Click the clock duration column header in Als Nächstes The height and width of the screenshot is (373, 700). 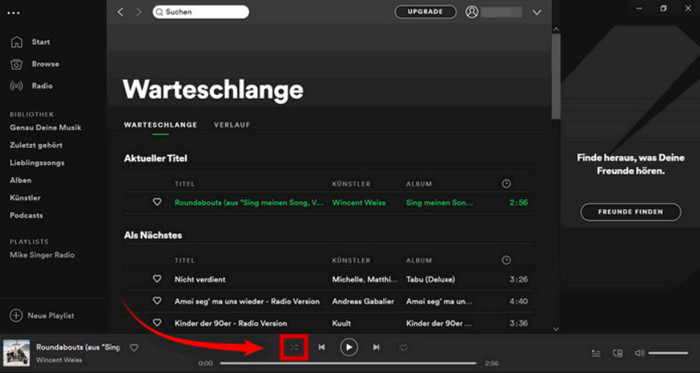point(506,260)
